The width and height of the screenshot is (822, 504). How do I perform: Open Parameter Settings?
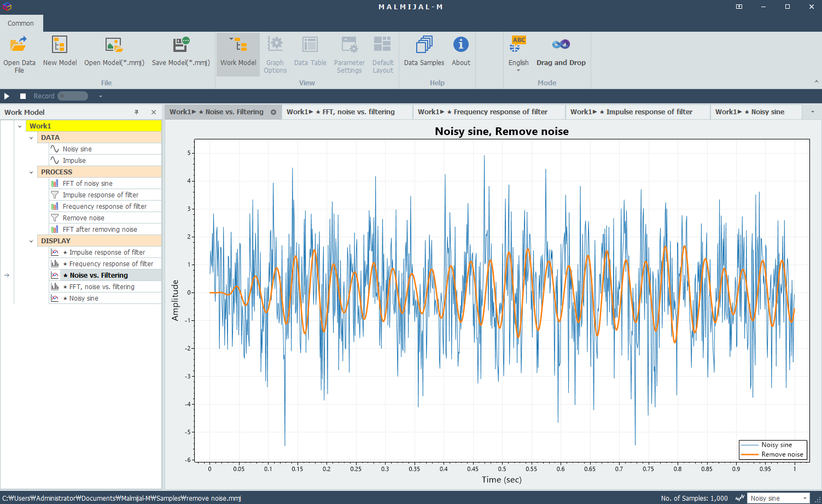pos(349,54)
